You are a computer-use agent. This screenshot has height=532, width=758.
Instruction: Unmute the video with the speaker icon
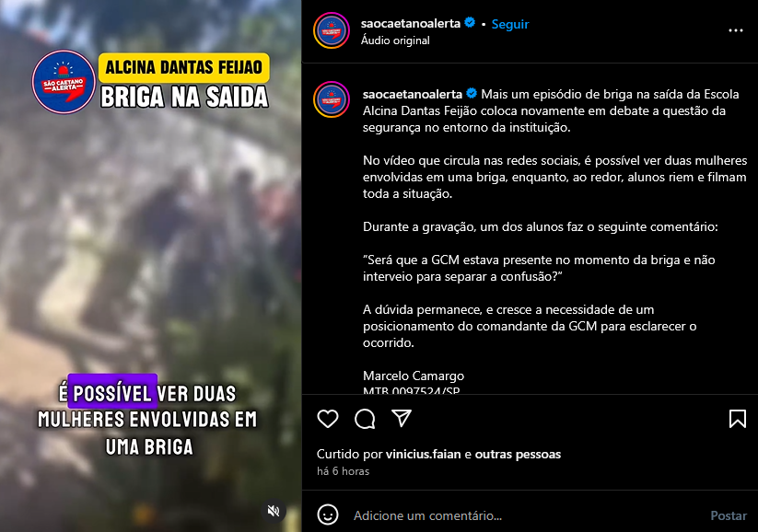(274, 511)
